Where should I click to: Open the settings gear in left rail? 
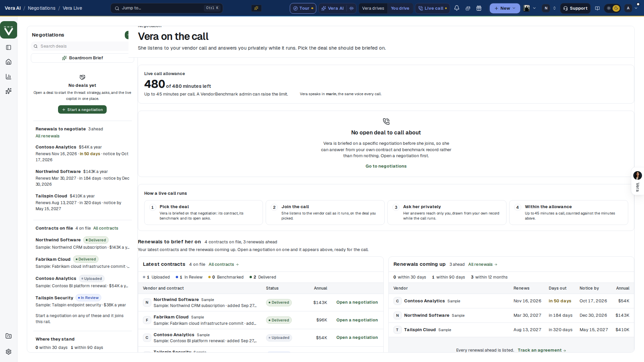(x=9, y=352)
